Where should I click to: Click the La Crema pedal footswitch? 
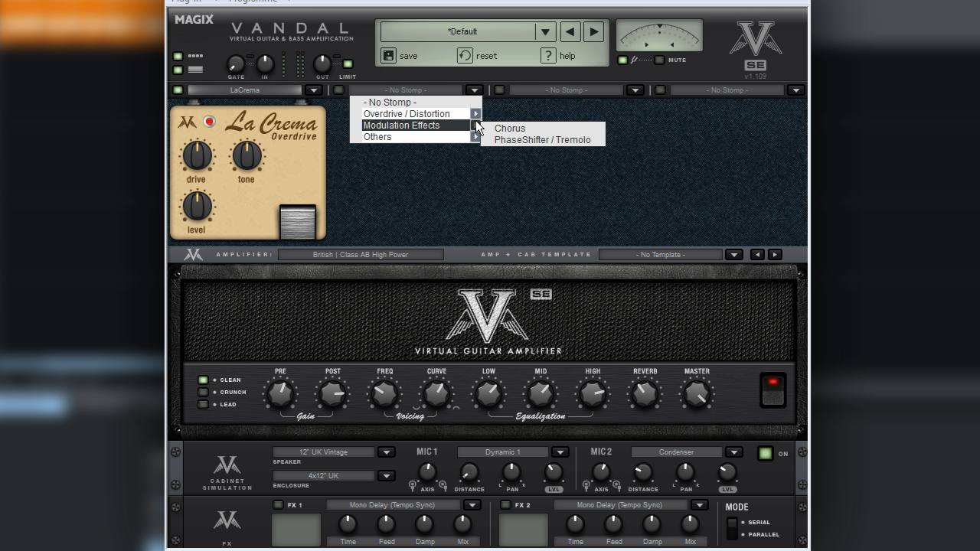(298, 222)
